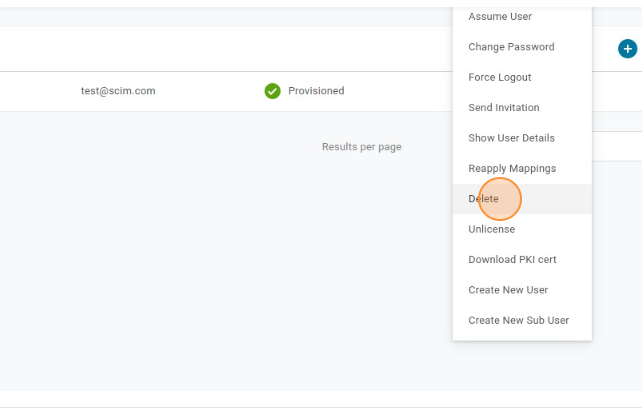Click the blue plus add button
Image resolution: width=642 pixels, height=408 pixels.
[627, 49]
